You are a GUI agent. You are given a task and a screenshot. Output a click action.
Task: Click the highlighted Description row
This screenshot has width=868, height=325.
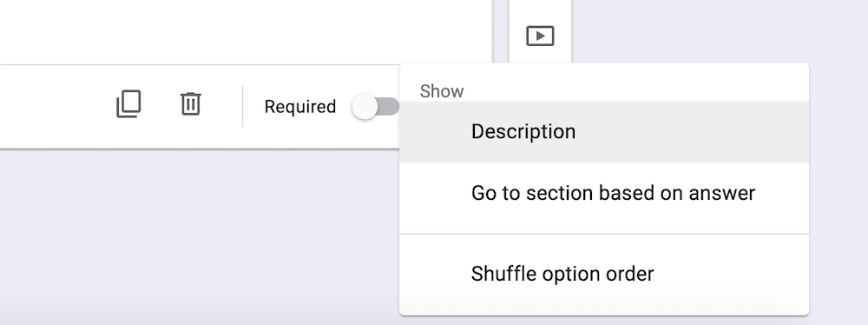(604, 132)
